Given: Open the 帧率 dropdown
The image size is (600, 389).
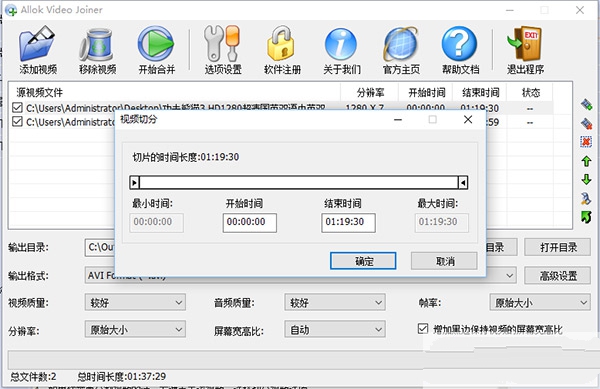Looking at the screenshot, I should tap(540, 303).
